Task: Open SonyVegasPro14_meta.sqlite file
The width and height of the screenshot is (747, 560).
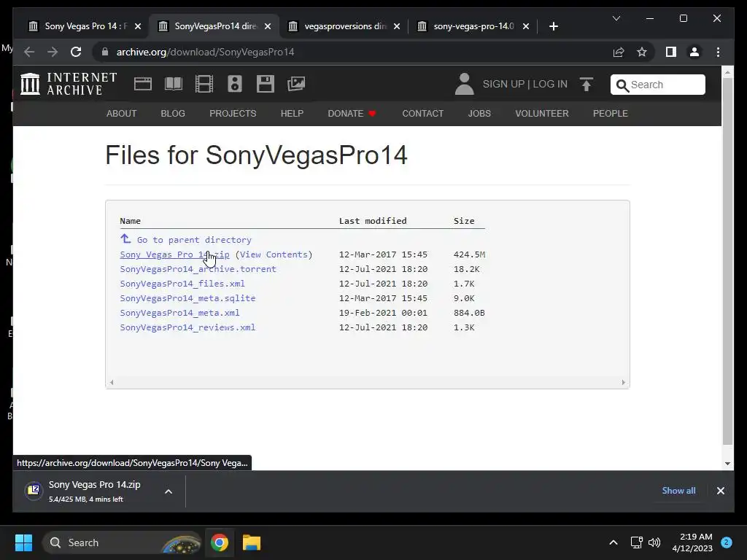Action: point(187,298)
